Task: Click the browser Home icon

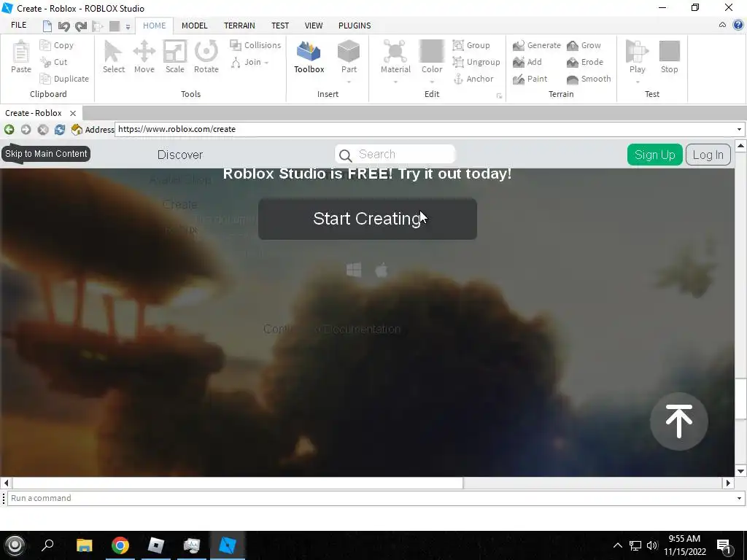Action: coord(77,130)
